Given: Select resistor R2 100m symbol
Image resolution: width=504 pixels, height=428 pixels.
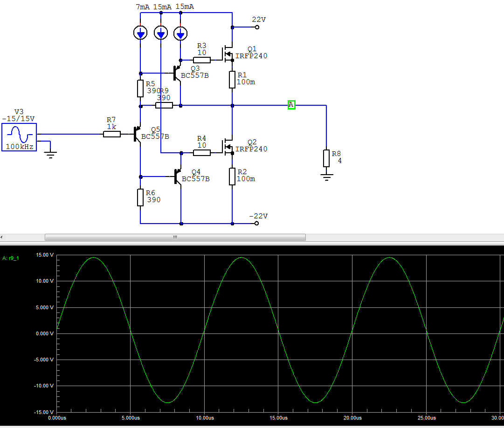Looking at the screenshot, I should coord(232,176).
